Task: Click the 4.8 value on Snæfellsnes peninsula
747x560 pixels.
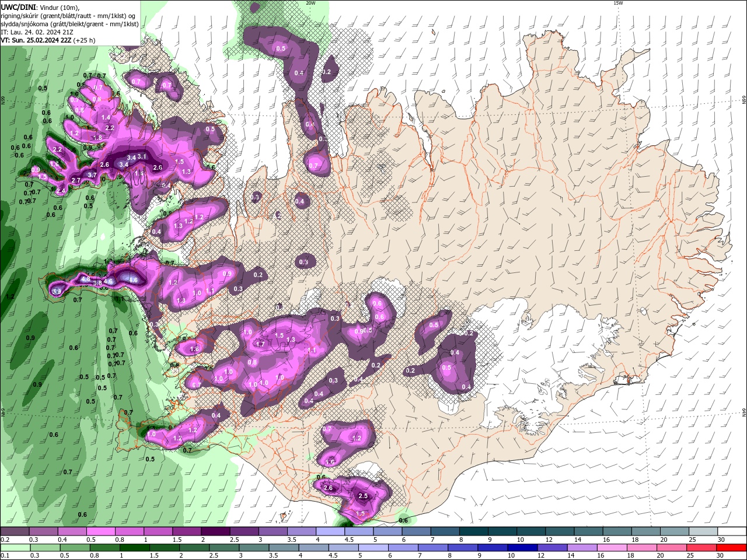Action: click(x=86, y=279)
